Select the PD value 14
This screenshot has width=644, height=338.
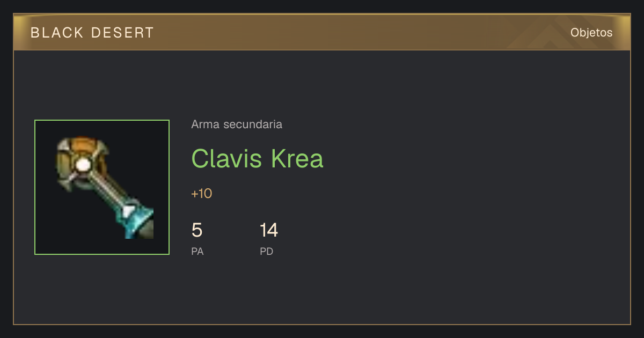tap(269, 230)
